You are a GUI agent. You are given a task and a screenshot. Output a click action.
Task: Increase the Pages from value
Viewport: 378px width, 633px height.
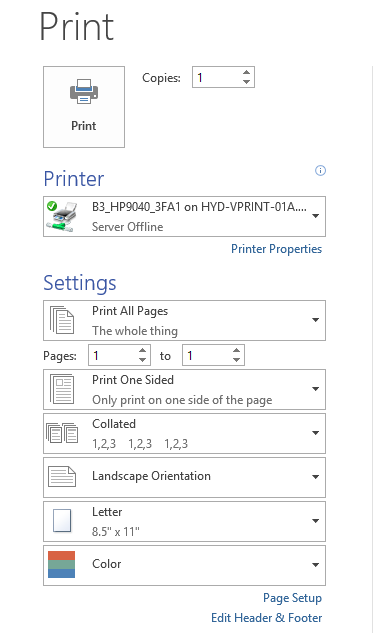click(x=143, y=350)
